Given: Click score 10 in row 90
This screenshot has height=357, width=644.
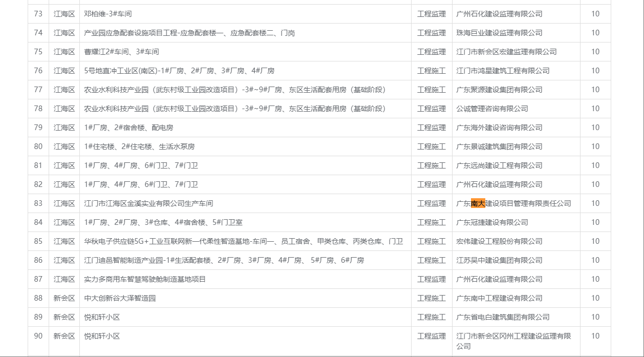Looking at the screenshot, I should pos(595,336).
